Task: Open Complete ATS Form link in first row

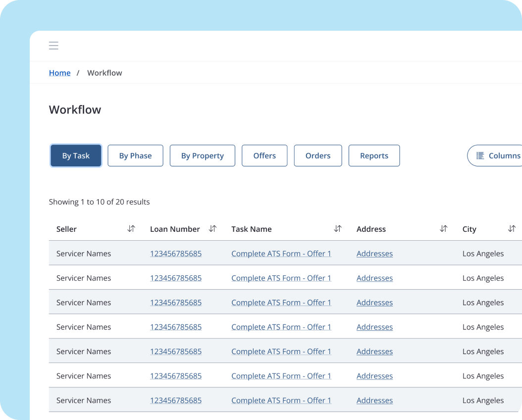Action: tap(281, 254)
